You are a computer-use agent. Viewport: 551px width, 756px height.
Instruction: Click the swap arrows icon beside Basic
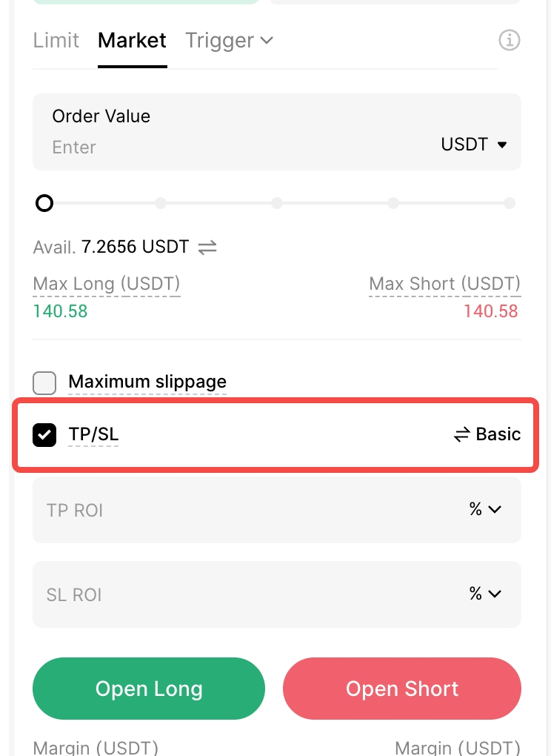(x=462, y=434)
